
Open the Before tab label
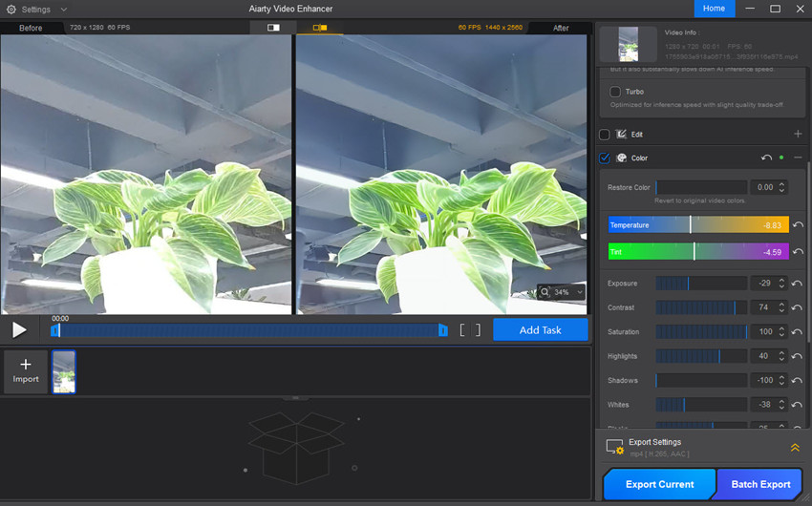[31, 28]
